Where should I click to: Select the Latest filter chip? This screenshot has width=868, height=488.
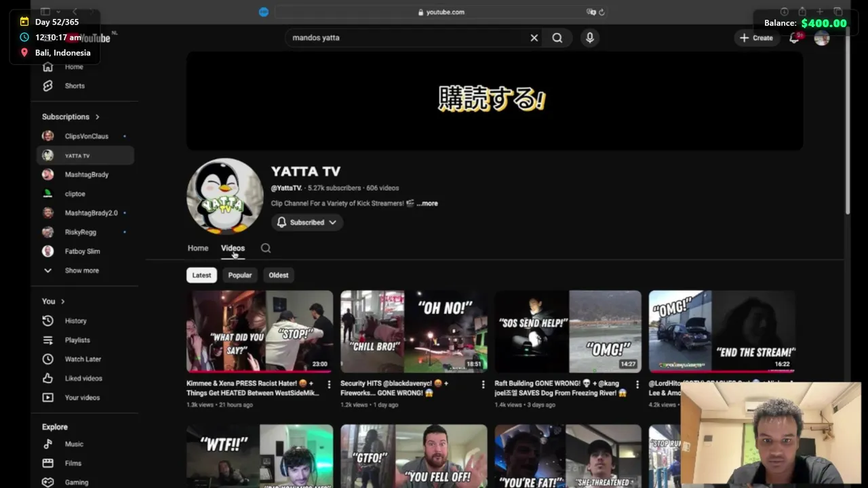point(201,275)
